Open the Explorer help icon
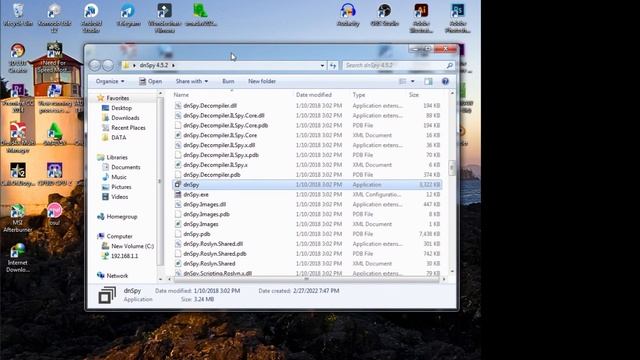Screen dimensions: 640x360 coord(445,81)
